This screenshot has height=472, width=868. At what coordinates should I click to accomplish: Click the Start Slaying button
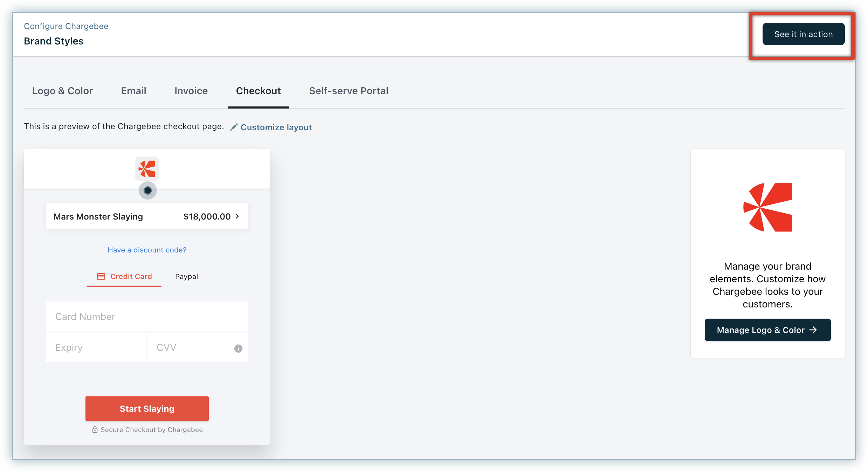point(147,409)
